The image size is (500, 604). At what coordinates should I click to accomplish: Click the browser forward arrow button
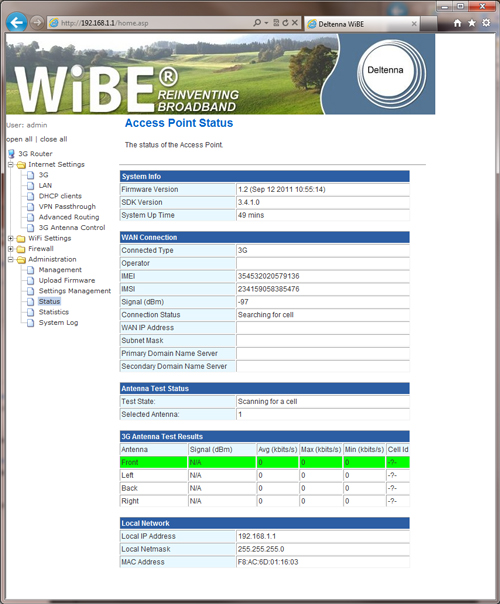tap(37, 23)
